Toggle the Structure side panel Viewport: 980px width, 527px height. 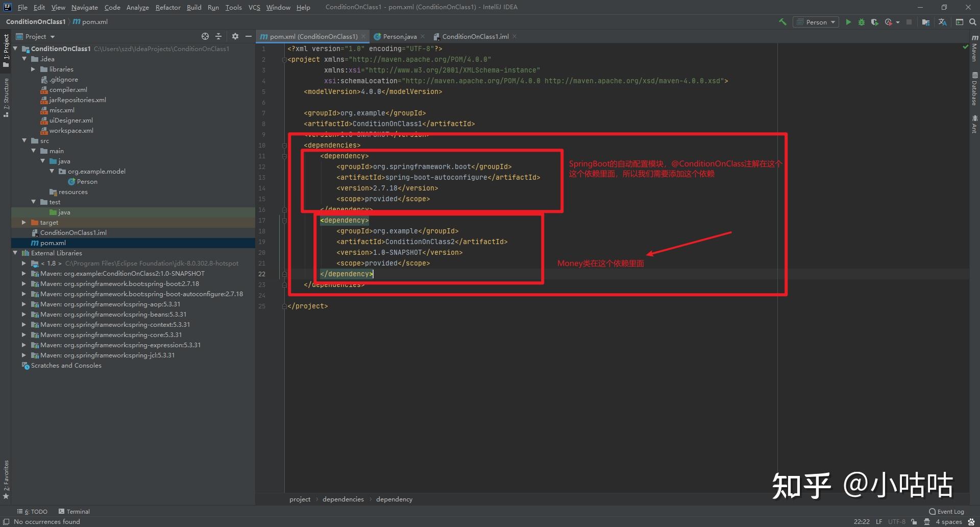[x=6, y=97]
